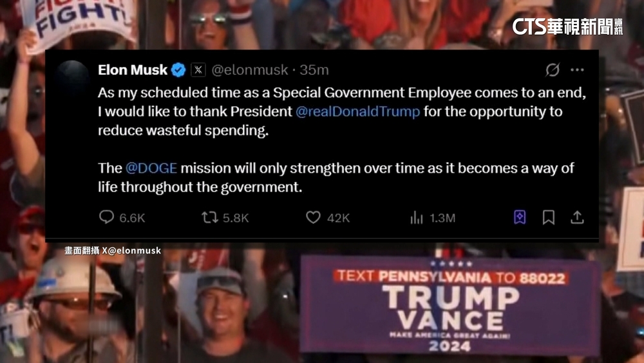Open the 35m timestamp link

(314, 70)
